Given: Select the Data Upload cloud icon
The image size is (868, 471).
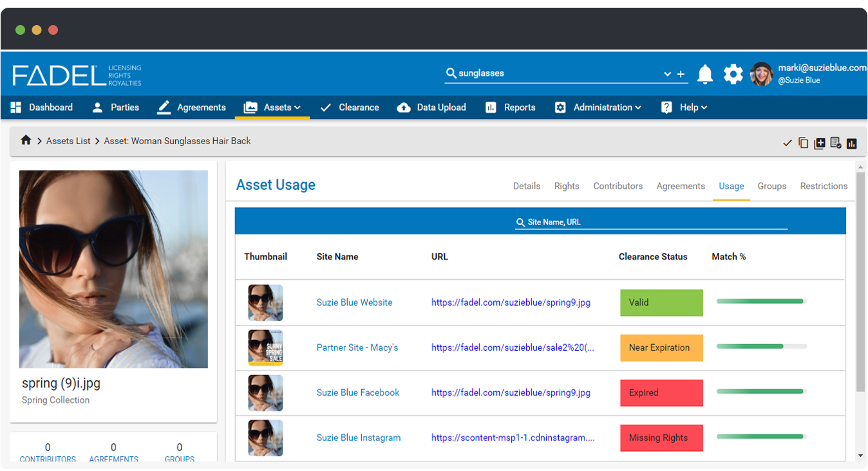Looking at the screenshot, I should pos(402,107).
